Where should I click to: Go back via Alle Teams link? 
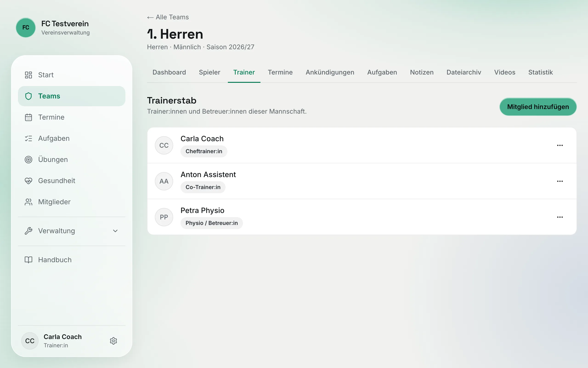[168, 17]
